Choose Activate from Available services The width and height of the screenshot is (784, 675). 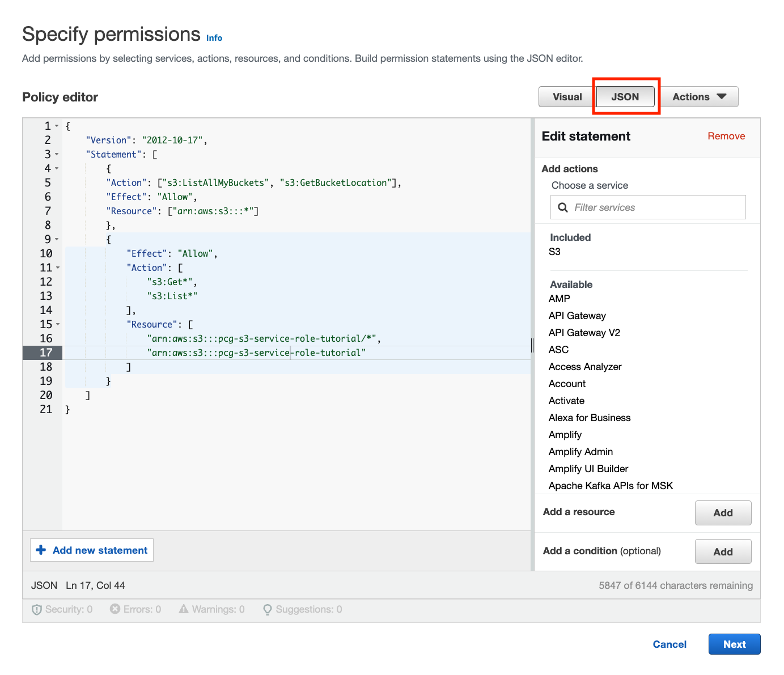click(x=566, y=401)
